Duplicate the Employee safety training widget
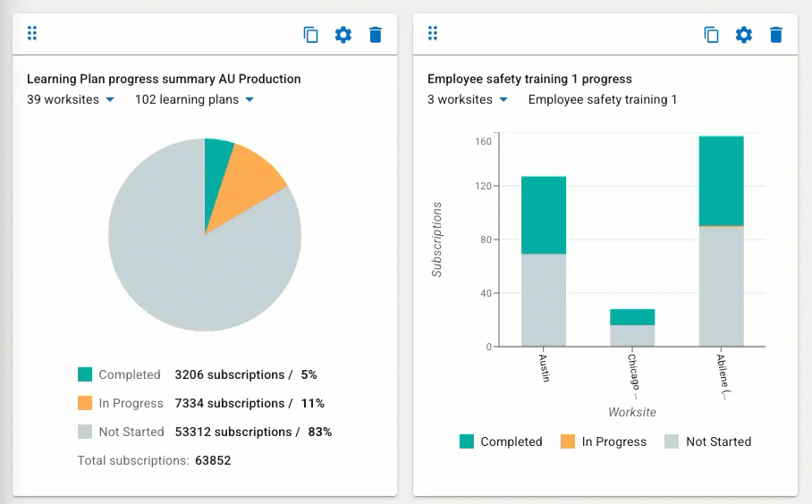Image resolution: width=812 pixels, height=504 pixels. (x=712, y=35)
